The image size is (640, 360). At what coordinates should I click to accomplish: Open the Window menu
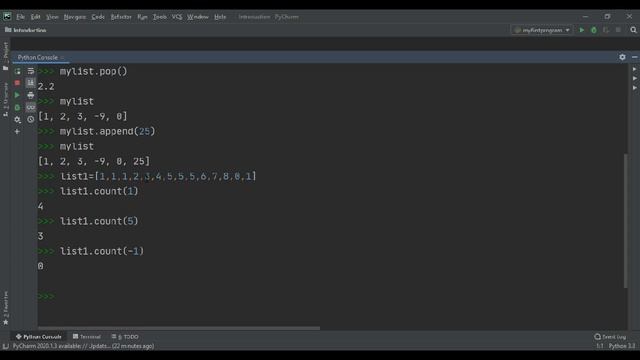click(x=198, y=17)
